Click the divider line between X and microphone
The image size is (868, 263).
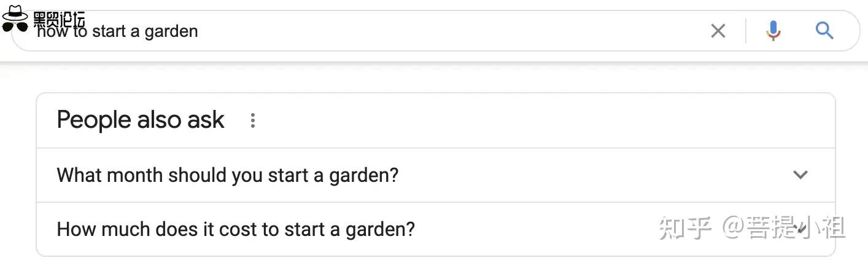[746, 30]
